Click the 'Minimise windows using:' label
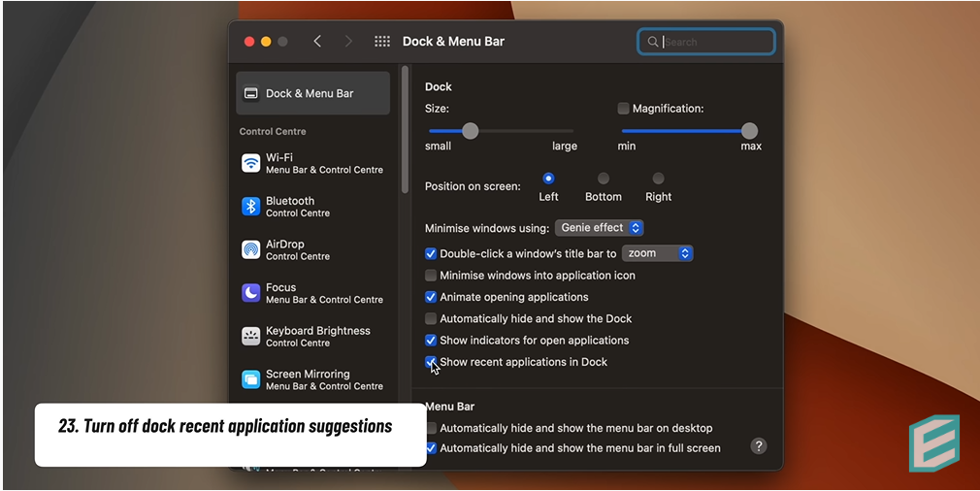The image size is (980, 491). tap(487, 228)
